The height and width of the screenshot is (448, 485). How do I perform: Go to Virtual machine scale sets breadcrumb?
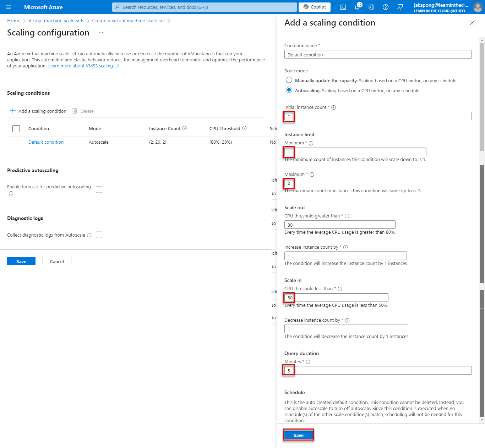tap(56, 21)
